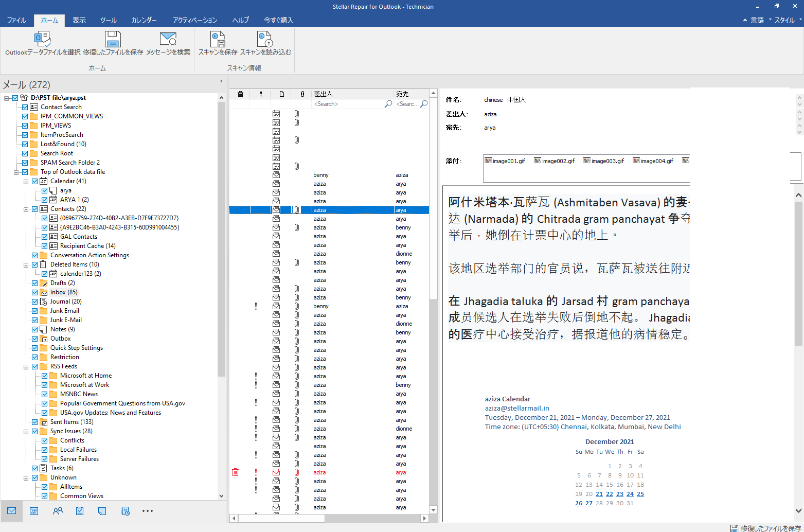Open notes view in bottom navigation

click(x=102, y=511)
